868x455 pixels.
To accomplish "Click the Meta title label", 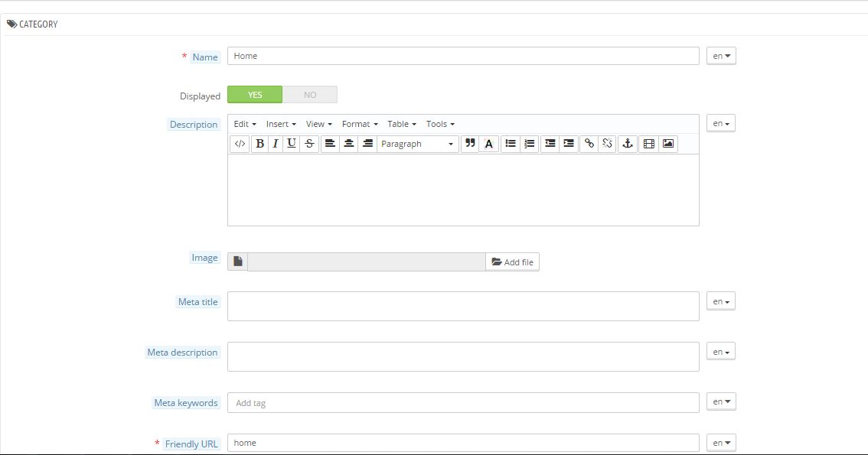I will click(x=197, y=302).
